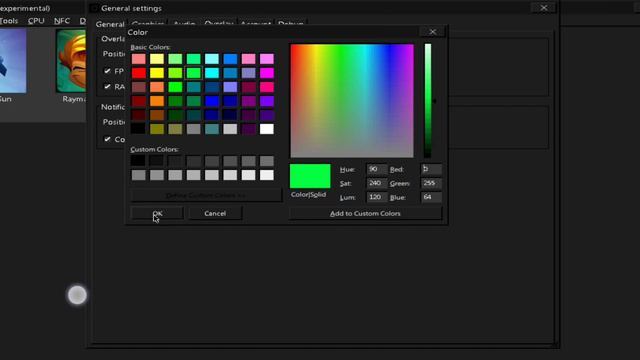
Task: Select the Sun game thumbnail
Action: pos(13,61)
